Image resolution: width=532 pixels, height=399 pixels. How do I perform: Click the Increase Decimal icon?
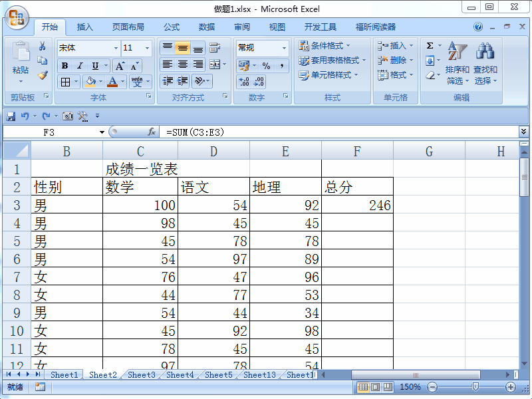(244, 80)
